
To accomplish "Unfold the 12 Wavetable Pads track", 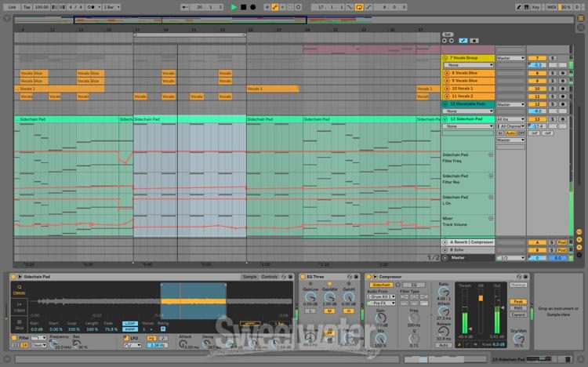I will [x=445, y=104].
